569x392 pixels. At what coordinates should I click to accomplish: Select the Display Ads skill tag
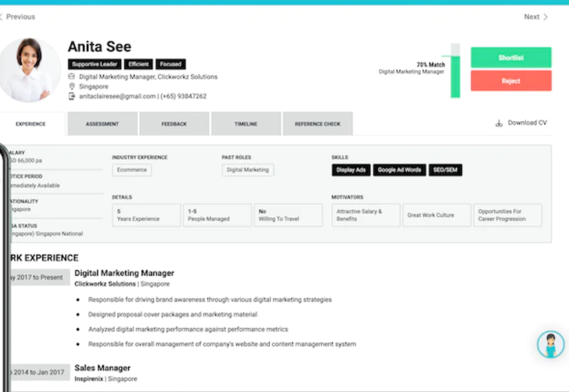(x=351, y=170)
